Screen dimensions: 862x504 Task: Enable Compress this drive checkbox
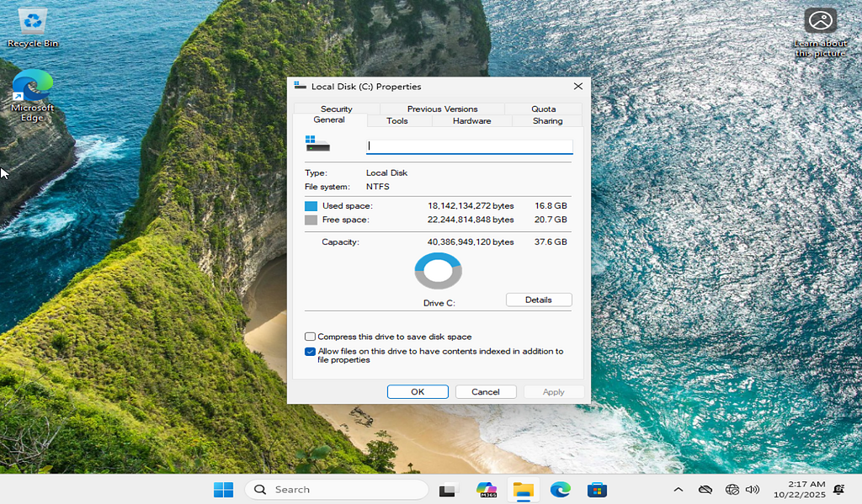311,337
